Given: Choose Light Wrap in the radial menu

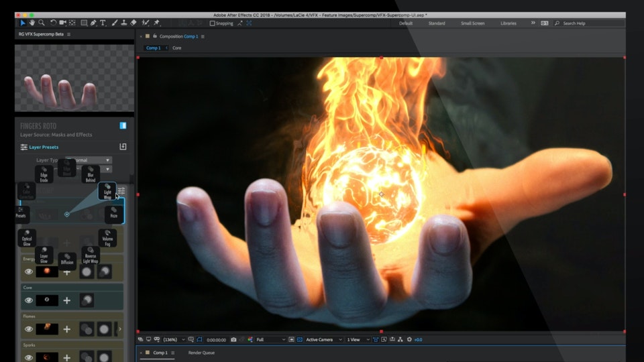Looking at the screenshot, I should tap(107, 191).
